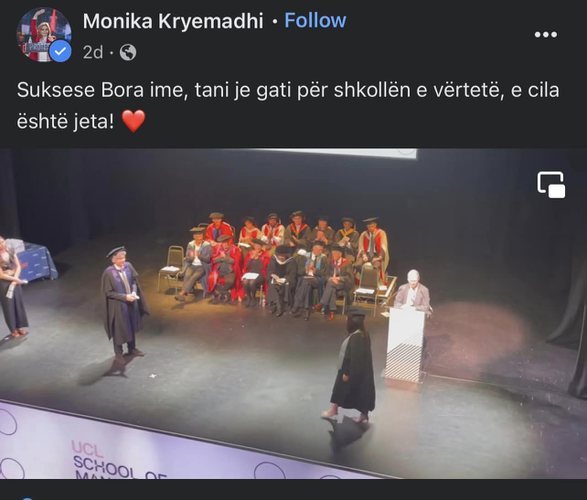Open the three-dot more options menu
Image resolution: width=587 pixels, height=500 pixels.
click(x=546, y=34)
